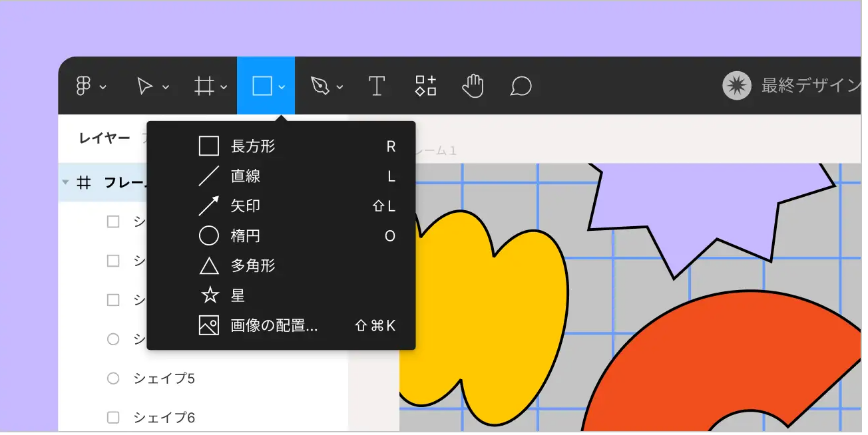The width and height of the screenshot is (868, 435).
Task: Open the Move tool dropdown chevron
Action: [166, 86]
